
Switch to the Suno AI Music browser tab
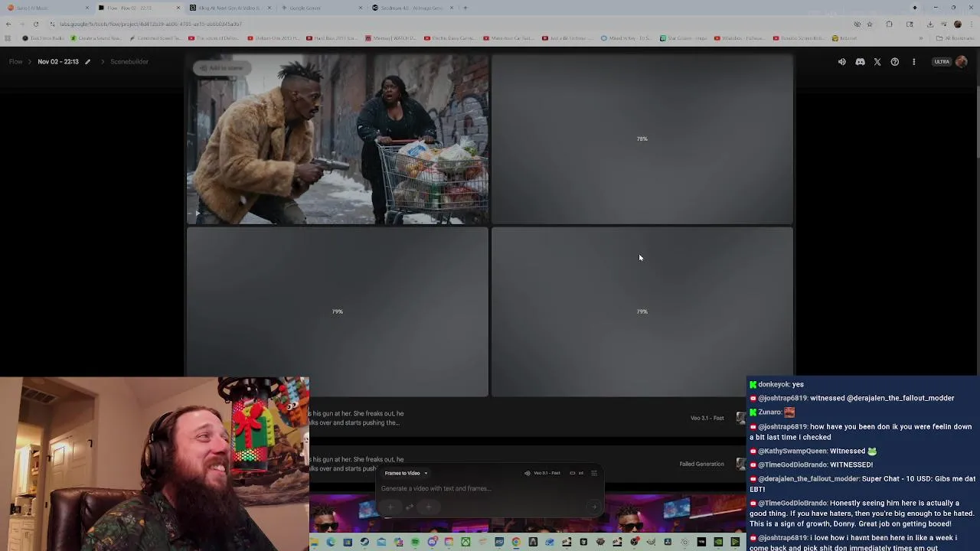pyautogui.click(x=46, y=8)
